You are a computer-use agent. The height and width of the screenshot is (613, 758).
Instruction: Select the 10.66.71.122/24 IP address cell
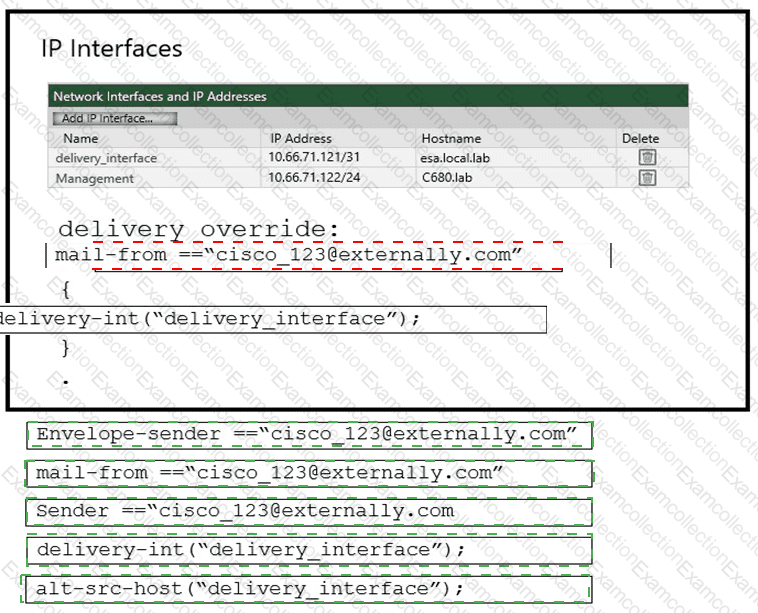point(313,177)
